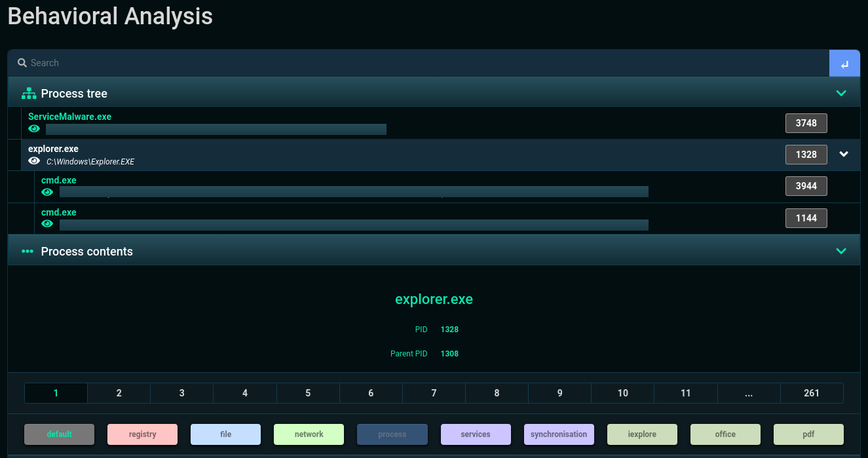
Task: Collapse the Process tree section
Action: click(x=841, y=93)
